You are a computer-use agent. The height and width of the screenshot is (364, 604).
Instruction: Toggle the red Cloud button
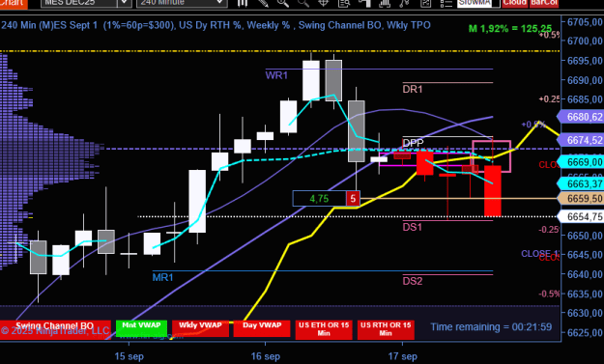coord(515,3)
